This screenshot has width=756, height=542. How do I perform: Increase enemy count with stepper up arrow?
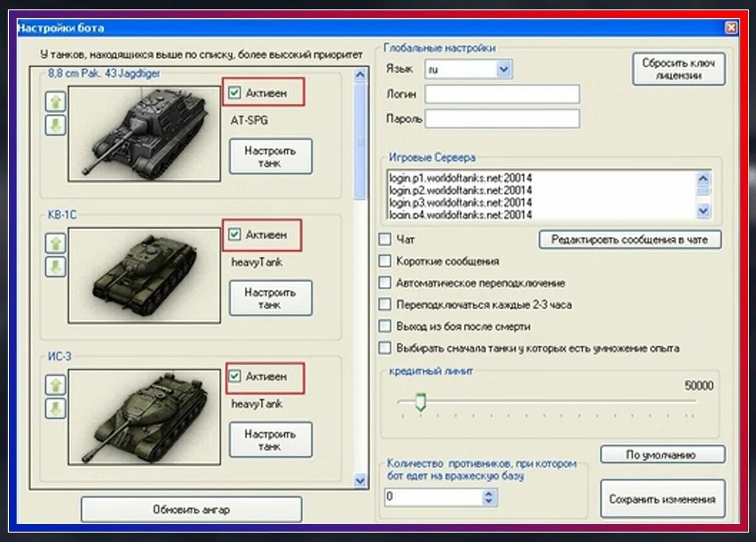pyautogui.click(x=490, y=493)
